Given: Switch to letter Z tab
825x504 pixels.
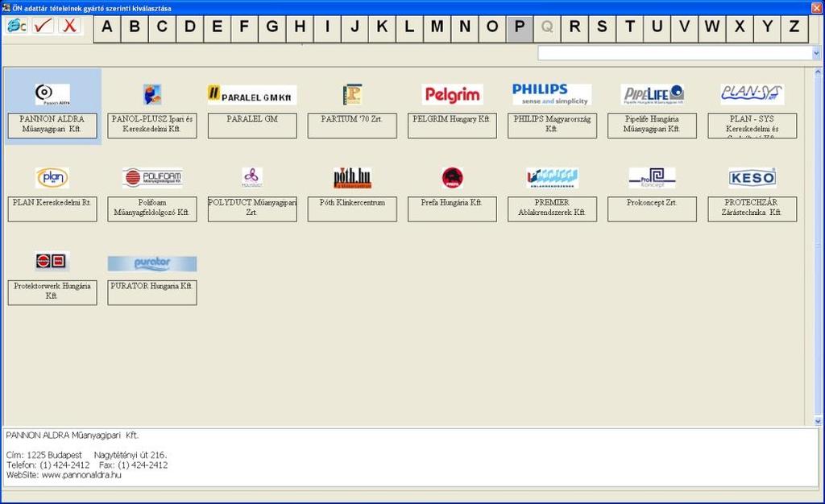Looking at the screenshot, I should pyautogui.click(x=794, y=27).
